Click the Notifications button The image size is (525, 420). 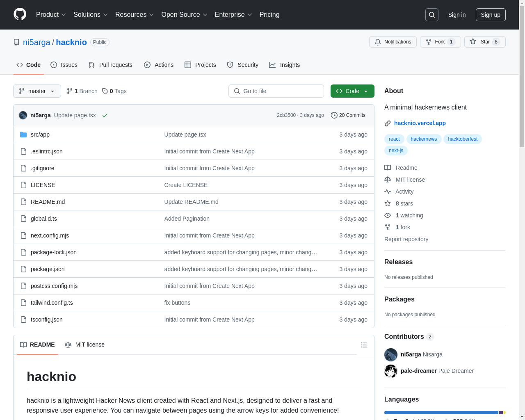pos(393,42)
